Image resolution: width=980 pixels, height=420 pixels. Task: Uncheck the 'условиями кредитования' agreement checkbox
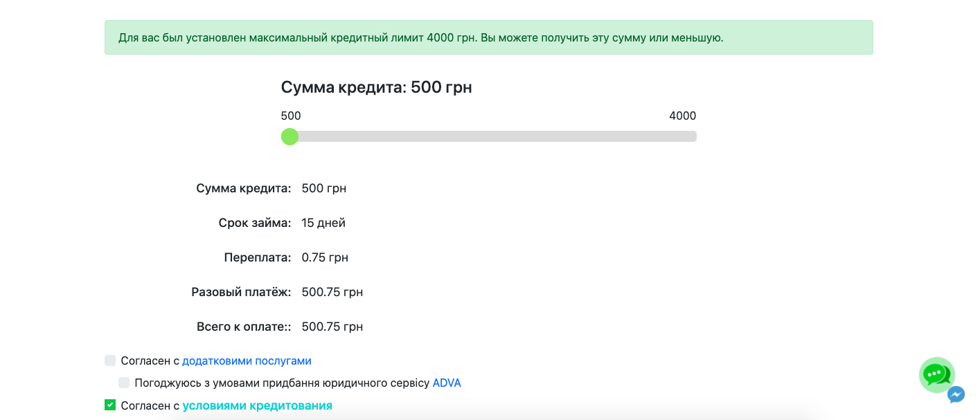[110, 405]
